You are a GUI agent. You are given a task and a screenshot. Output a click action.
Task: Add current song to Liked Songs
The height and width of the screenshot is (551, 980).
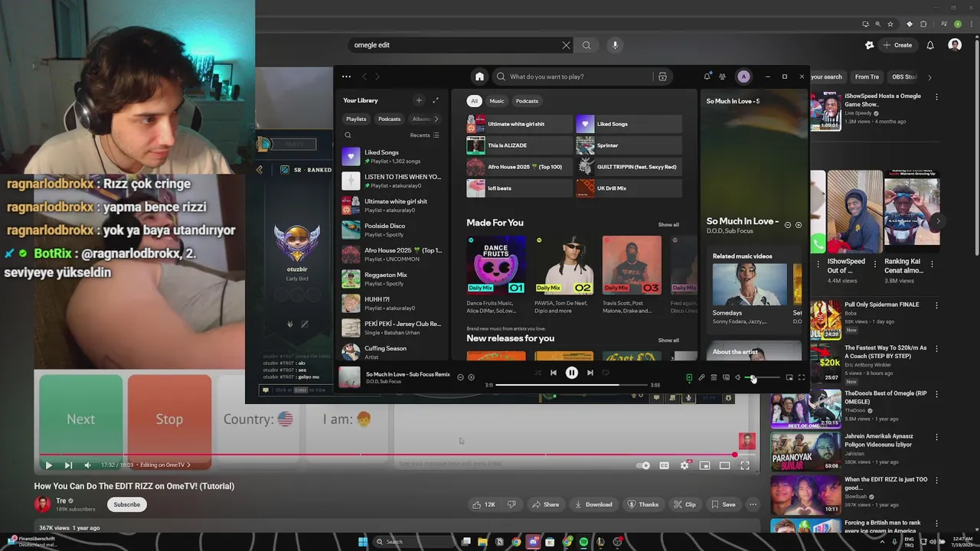coord(471,377)
